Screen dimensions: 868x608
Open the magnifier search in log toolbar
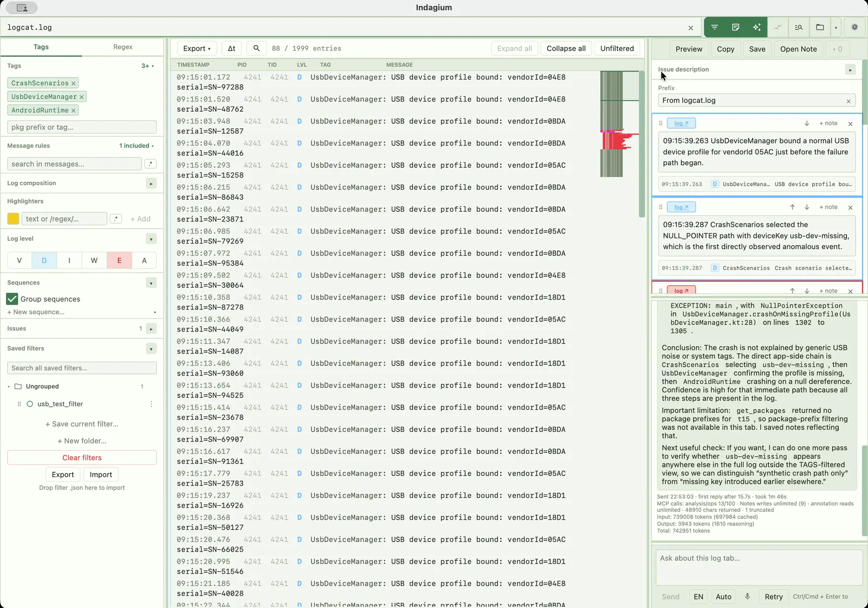pos(257,48)
